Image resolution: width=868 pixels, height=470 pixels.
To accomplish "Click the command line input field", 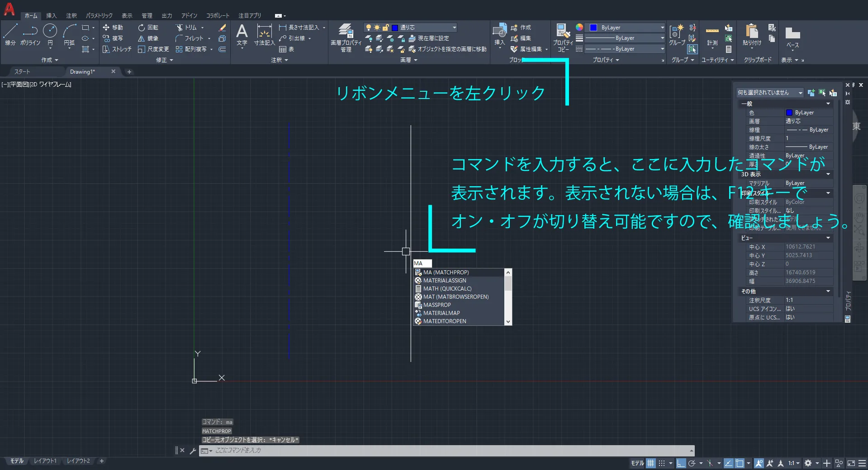I will point(448,451).
